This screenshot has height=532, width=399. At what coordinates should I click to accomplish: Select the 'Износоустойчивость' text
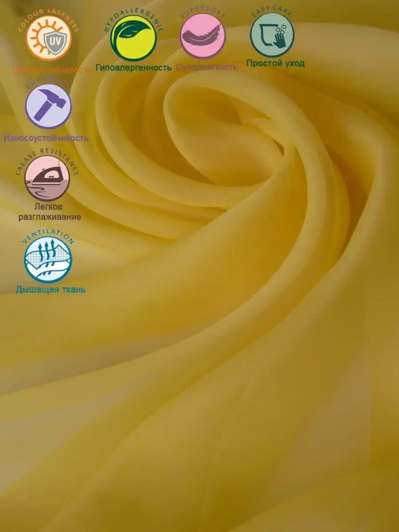[x=46, y=138]
